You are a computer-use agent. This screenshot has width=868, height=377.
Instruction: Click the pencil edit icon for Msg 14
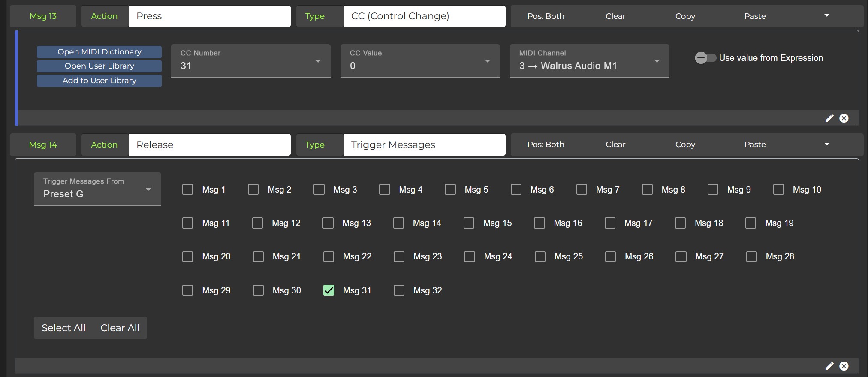[x=829, y=366]
